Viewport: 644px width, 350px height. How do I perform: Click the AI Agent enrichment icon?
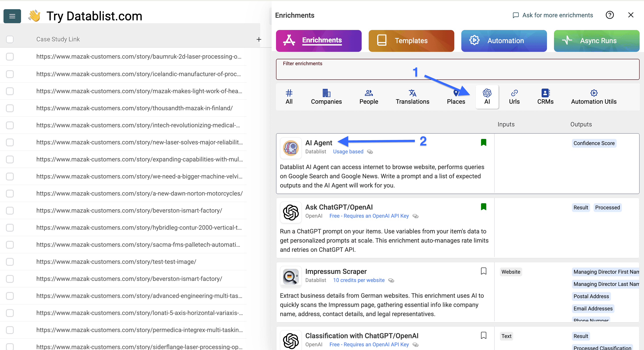[x=291, y=148]
